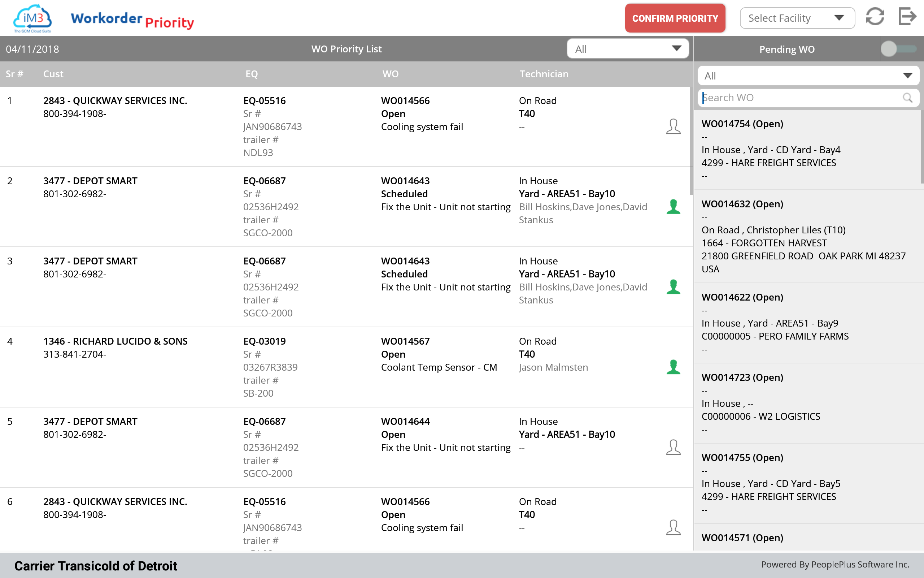
Task: Click green technician icon for Jason Malmsten
Action: (x=673, y=367)
